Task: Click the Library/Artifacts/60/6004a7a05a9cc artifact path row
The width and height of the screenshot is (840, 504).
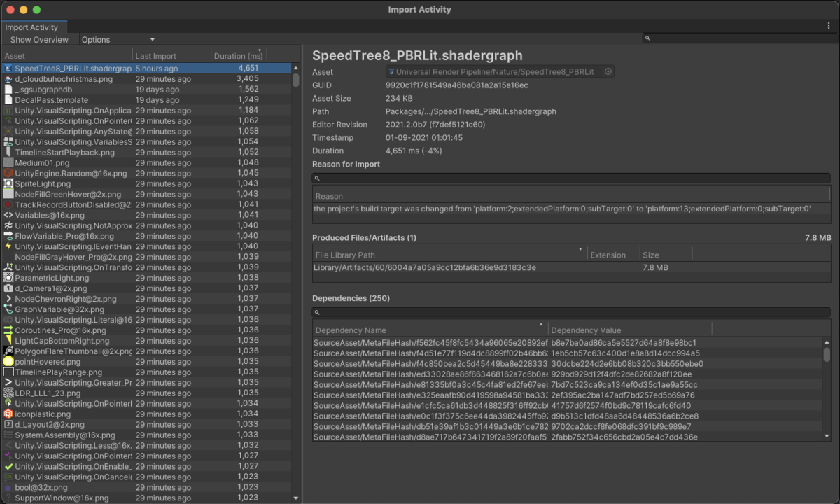Action: [x=571, y=268]
